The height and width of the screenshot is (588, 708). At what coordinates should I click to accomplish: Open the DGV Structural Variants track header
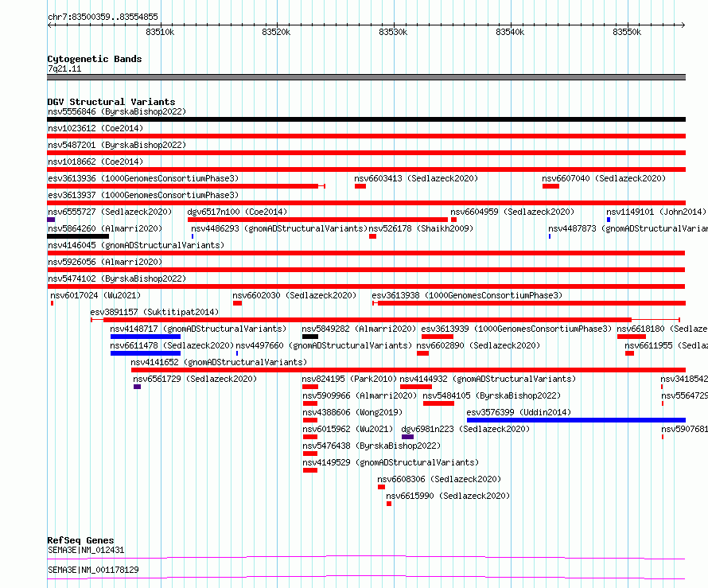click(x=111, y=102)
